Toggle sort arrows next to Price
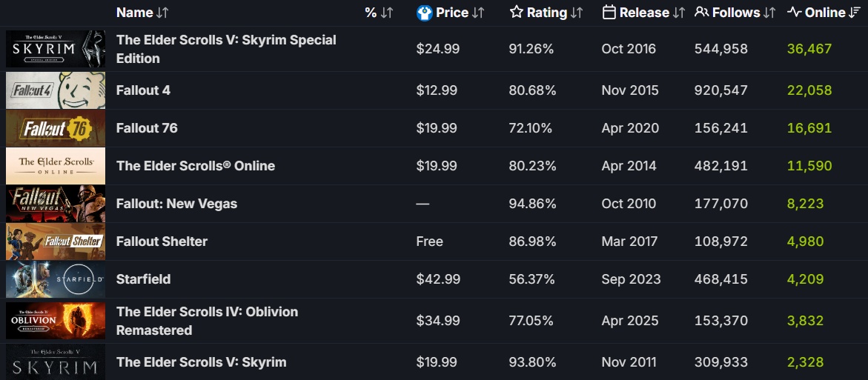This screenshot has height=380, width=868. click(478, 13)
